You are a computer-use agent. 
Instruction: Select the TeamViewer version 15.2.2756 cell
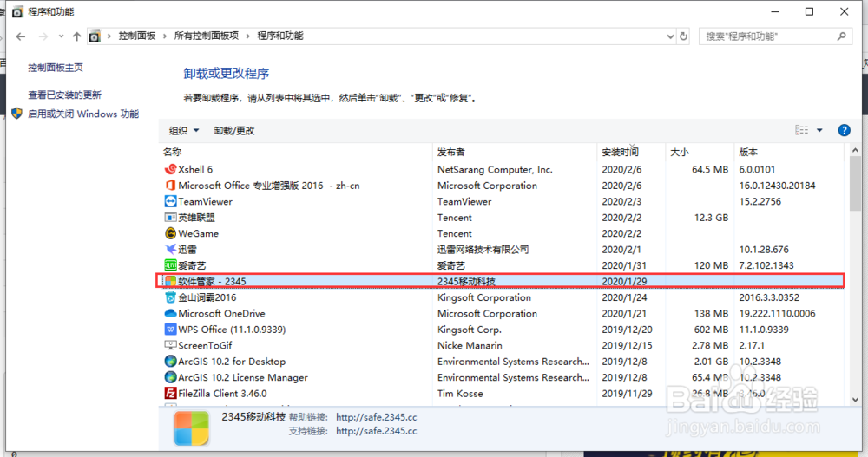(x=760, y=201)
